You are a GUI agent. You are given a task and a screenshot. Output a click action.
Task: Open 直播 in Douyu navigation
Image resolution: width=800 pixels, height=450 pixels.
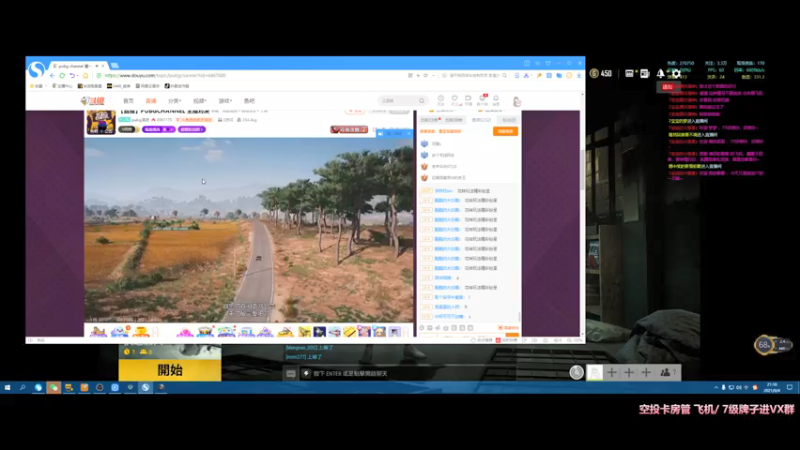pos(151,101)
